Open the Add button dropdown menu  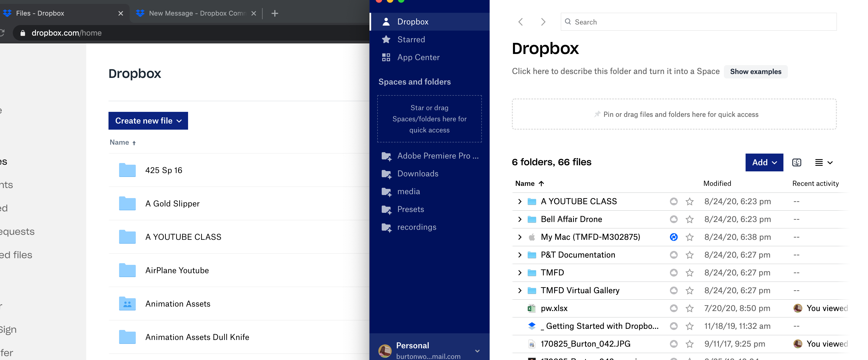[x=763, y=162]
